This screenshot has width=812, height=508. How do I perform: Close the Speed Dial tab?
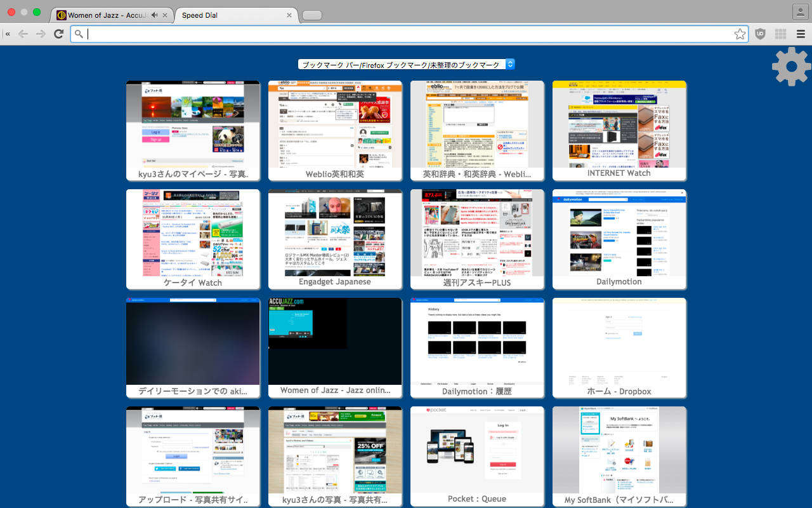(x=289, y=15)
